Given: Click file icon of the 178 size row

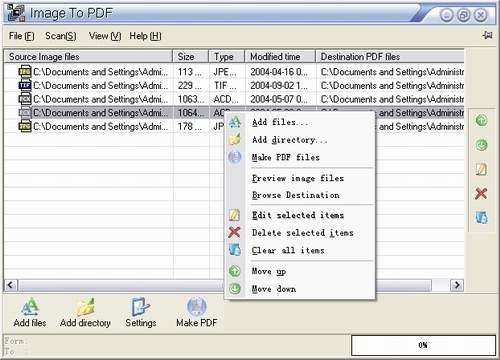Looking at the screenshot, I should click(25, 126).
